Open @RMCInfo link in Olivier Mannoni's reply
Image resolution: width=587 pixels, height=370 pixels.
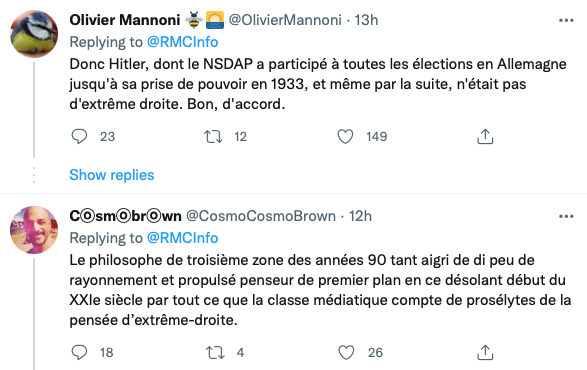(x=182, y=42)
